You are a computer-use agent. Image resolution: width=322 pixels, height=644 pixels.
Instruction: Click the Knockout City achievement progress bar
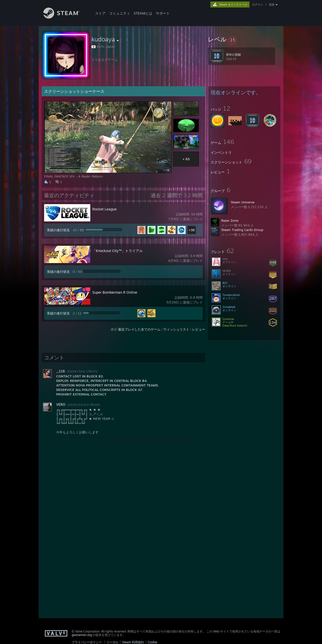coord(102,271)
